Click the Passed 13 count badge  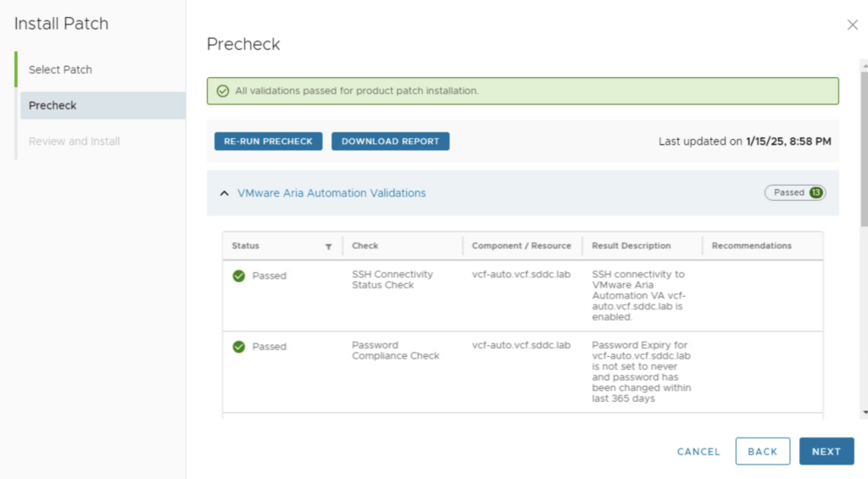tap(794, 192)
